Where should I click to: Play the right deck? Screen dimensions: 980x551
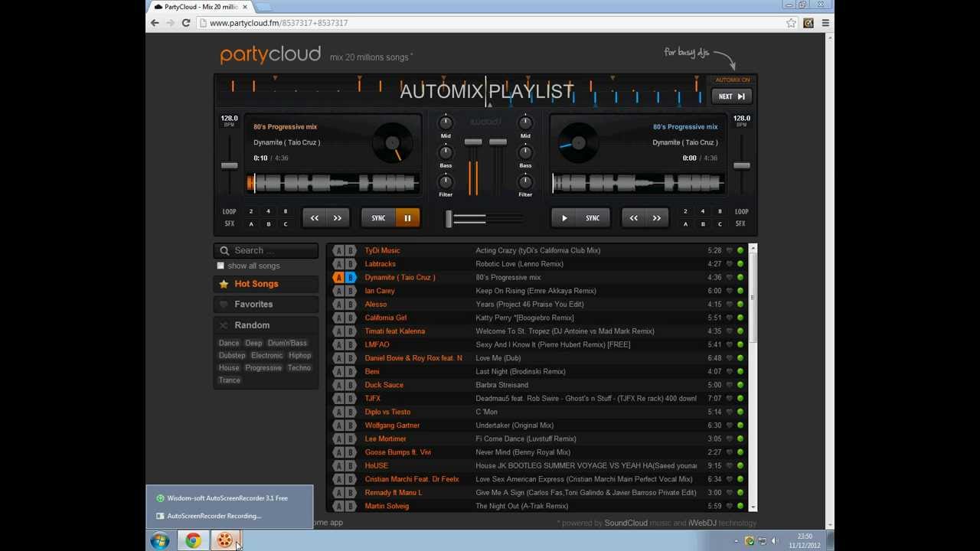click(x=564, y=218)
